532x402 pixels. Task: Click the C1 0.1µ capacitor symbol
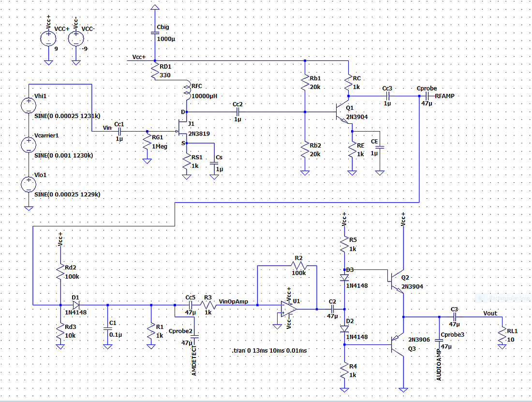click(107, 329)
